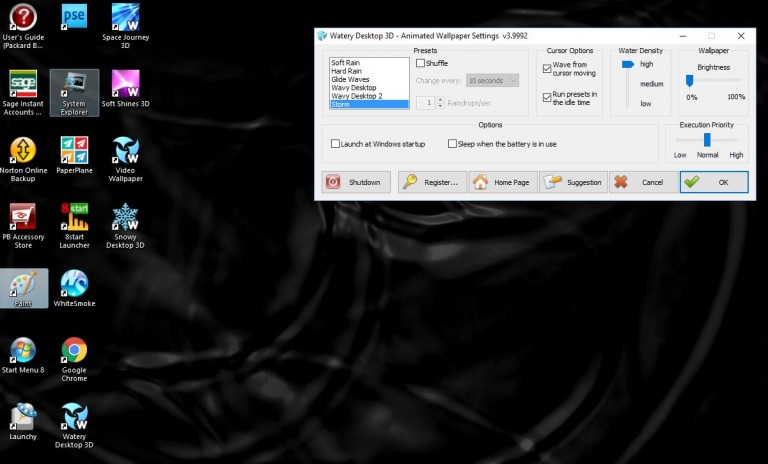Screen dimensions: 768x464
Task: Toggle Wave from cursor moving checkbox
Action: (547, 68)
